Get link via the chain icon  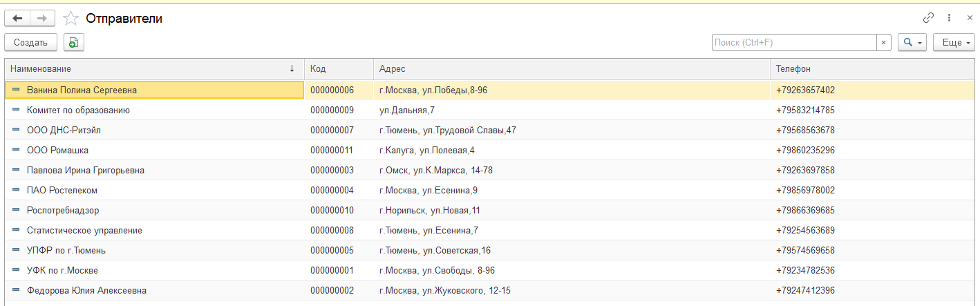pyautogui.click(x=928, y=18)
